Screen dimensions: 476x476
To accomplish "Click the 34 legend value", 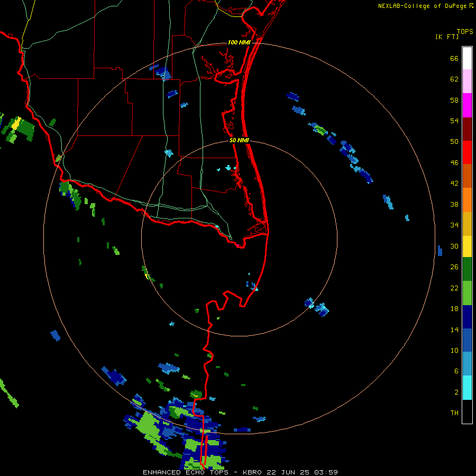I will pos(454,225).
